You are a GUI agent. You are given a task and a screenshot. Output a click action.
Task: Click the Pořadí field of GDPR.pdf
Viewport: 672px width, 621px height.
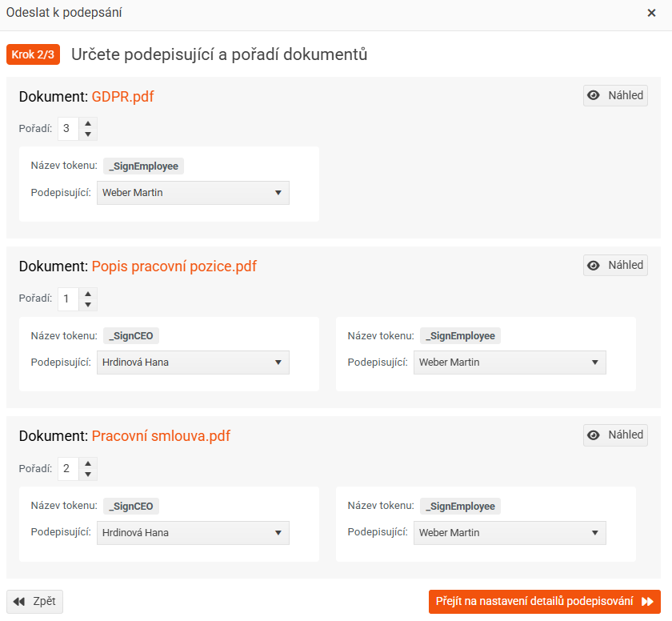coord(68,129)
